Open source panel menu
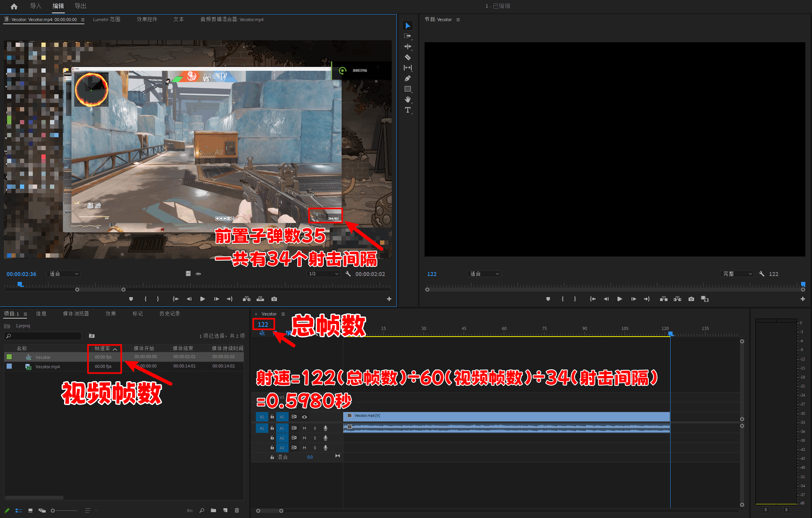This screenshot has width=812, height=518. tap(82, 20)
